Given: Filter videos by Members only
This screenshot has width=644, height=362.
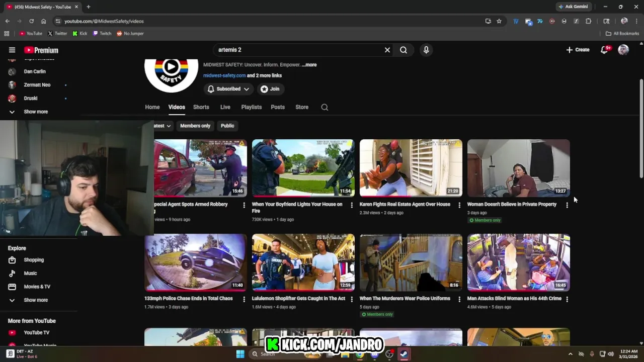Looking at the screenshot, I should pos(195,126).
